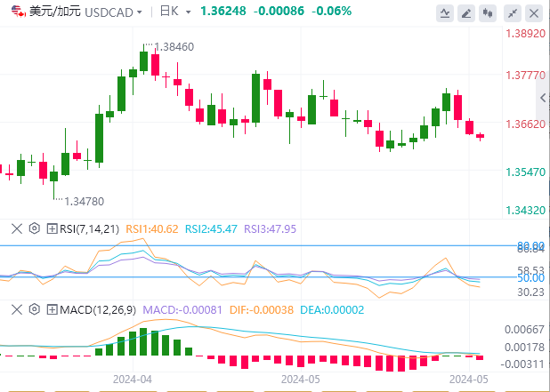The height and width of the screenshot is (392, 550).
Task: Click the MACD axis label 0.00667
Action: (x=524, y=330)
